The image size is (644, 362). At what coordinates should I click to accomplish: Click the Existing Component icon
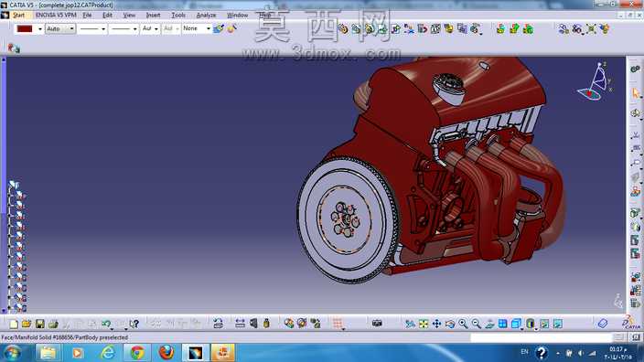coord(382,28)
